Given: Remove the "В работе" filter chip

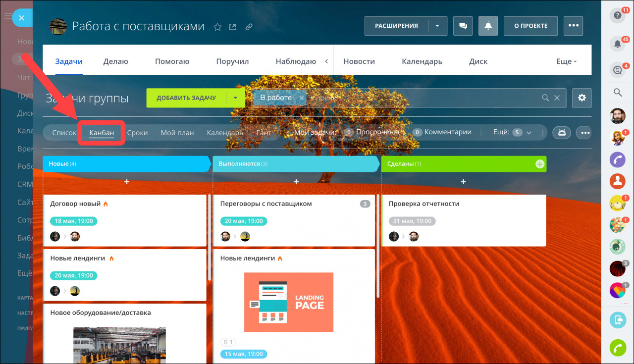Looking at the screenshot, I should (301, 98).
